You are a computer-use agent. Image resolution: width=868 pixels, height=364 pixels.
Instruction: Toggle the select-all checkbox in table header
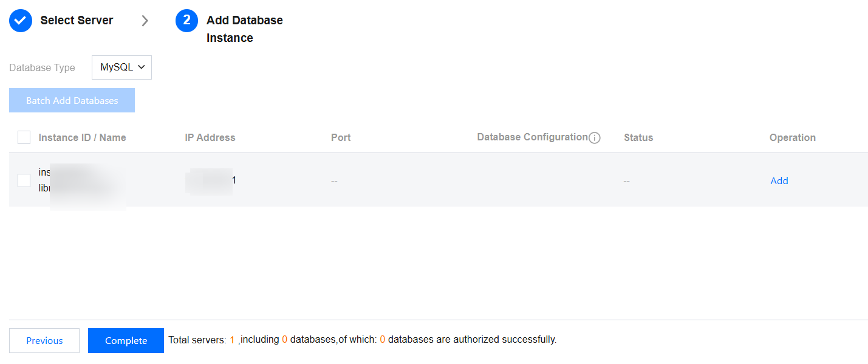tap(24, 137)
